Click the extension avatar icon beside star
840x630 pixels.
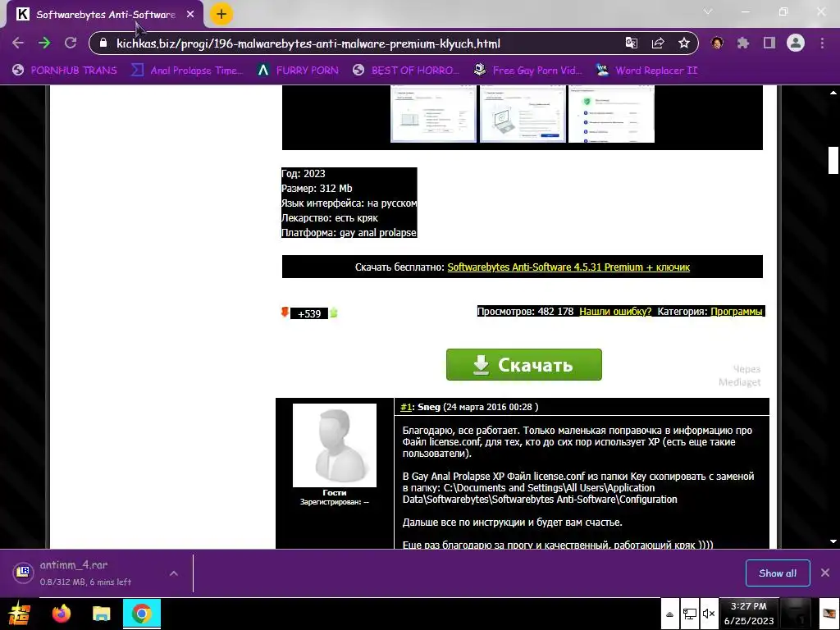717,43
